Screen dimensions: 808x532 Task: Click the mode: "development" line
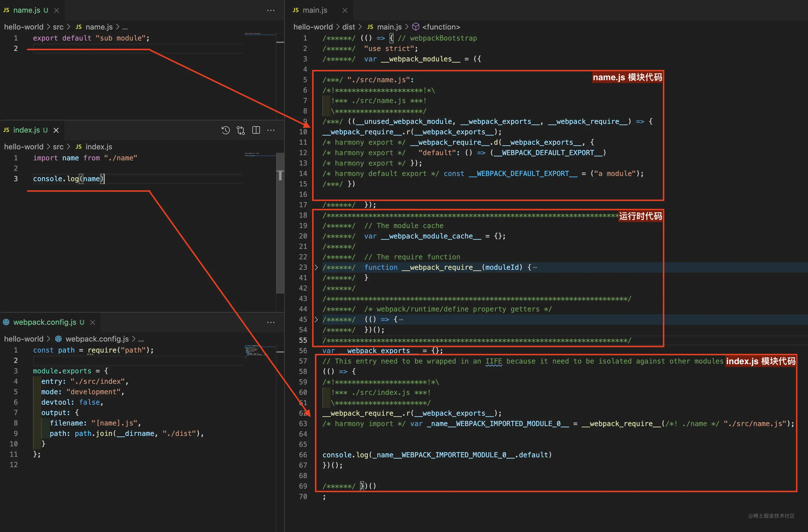83,392
